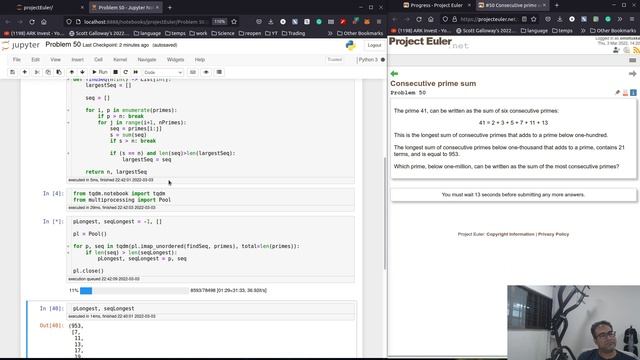Viewport: 640px width, 360px height.
Task: Open the Insert menu in Jupyter
Action: pyautogui.click(x=78, y=60)
